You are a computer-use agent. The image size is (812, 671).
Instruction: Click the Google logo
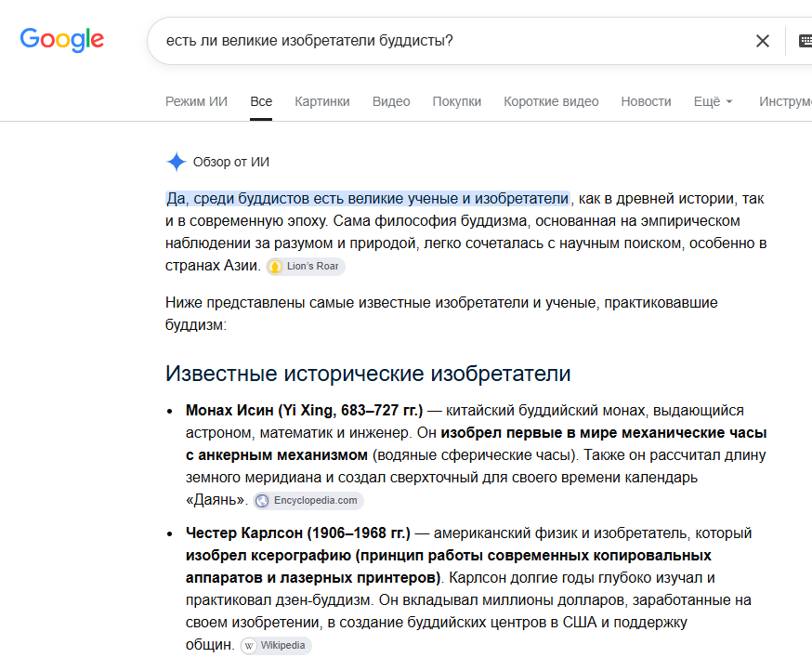(62, 40)
